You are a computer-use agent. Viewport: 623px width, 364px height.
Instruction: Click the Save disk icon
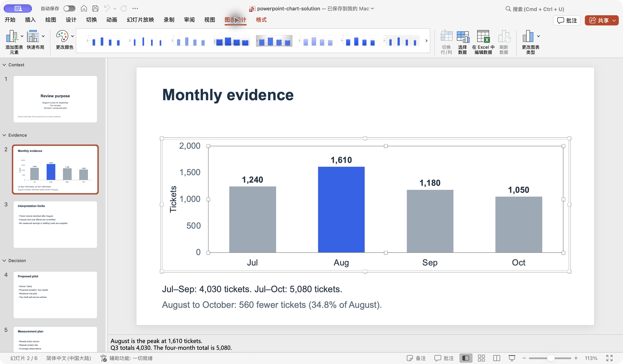95,9
